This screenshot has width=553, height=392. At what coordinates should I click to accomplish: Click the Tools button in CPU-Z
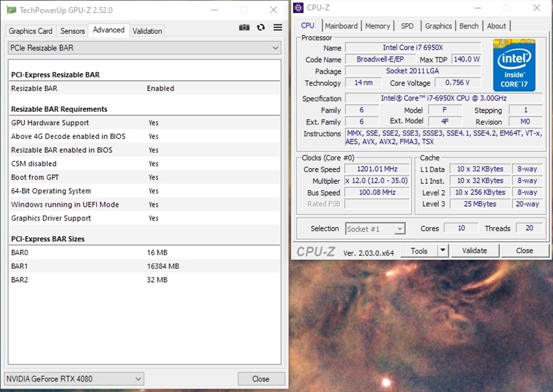pyautogui.click(x=419, y=251)
